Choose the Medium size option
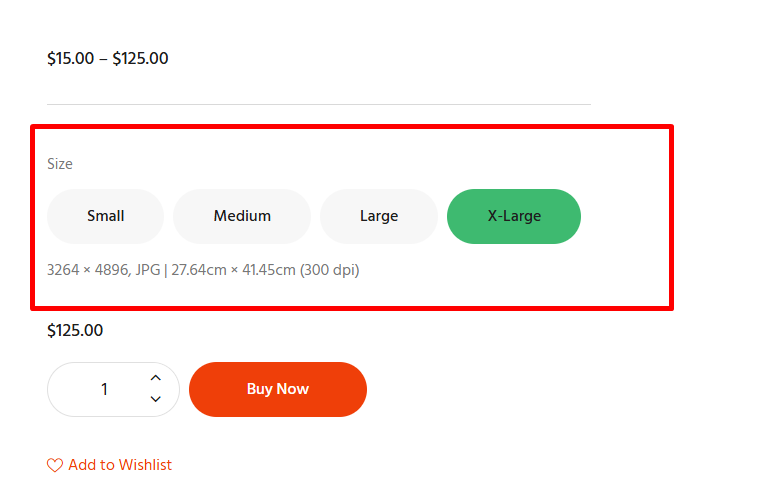The image size is (778, 495). point(242,216)
